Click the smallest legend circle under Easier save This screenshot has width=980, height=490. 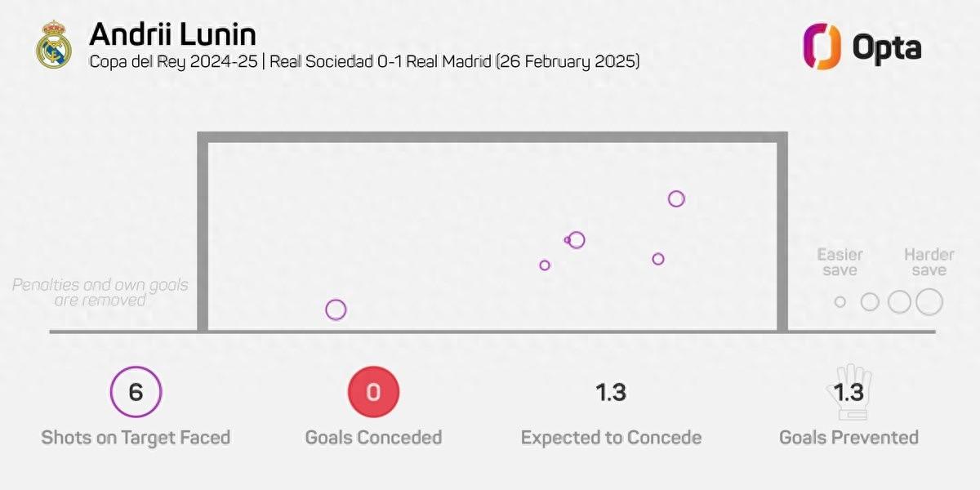pos(840,302)
